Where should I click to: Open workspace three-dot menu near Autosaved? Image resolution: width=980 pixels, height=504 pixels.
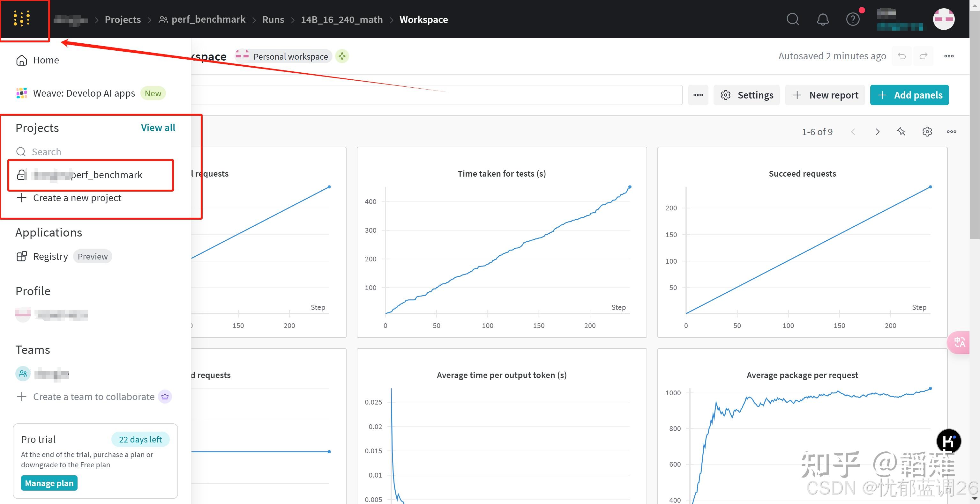(x=949, y=56)
